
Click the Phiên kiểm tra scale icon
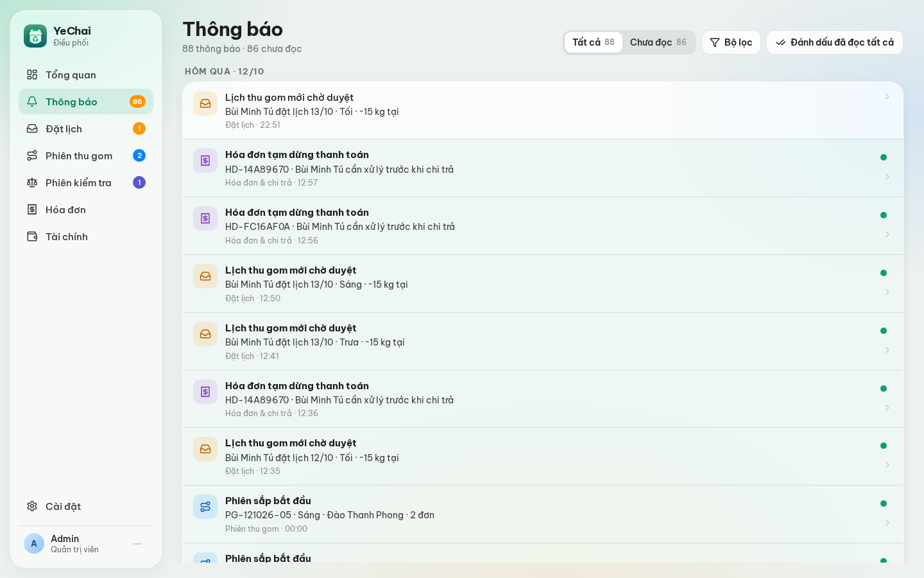(x=32, y=182)
